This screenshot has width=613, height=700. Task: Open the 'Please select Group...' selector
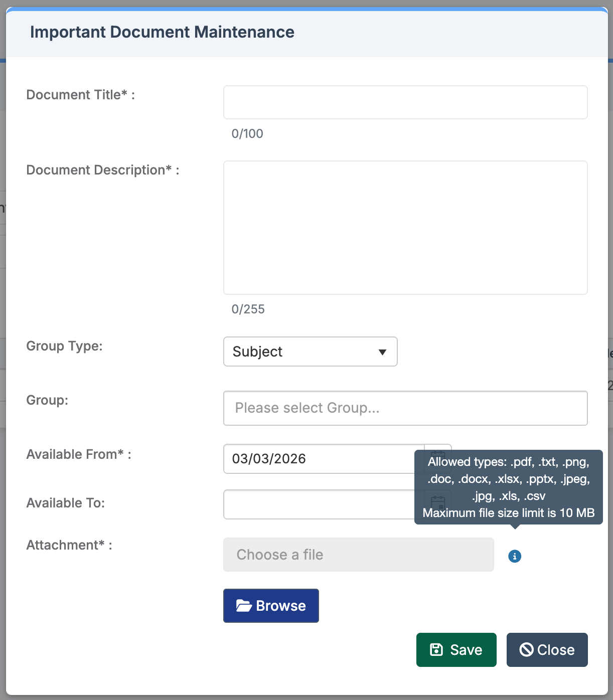(405, 408)
